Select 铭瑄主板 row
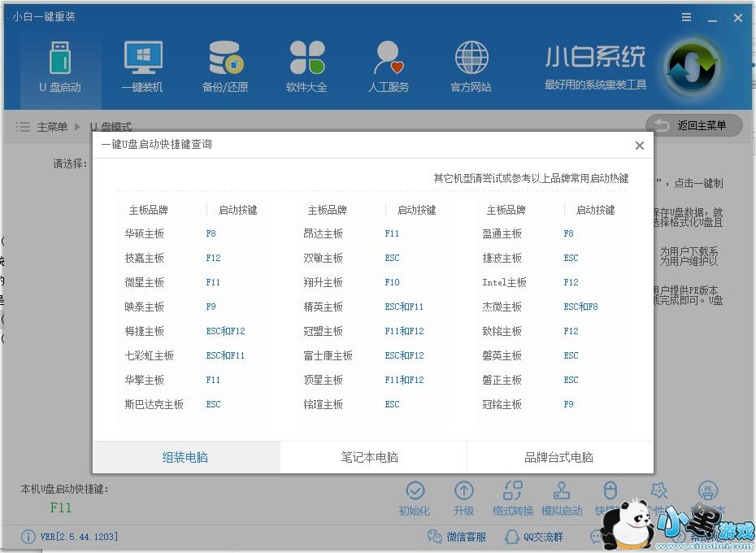 pyautogui.click(x=372, y=404)
